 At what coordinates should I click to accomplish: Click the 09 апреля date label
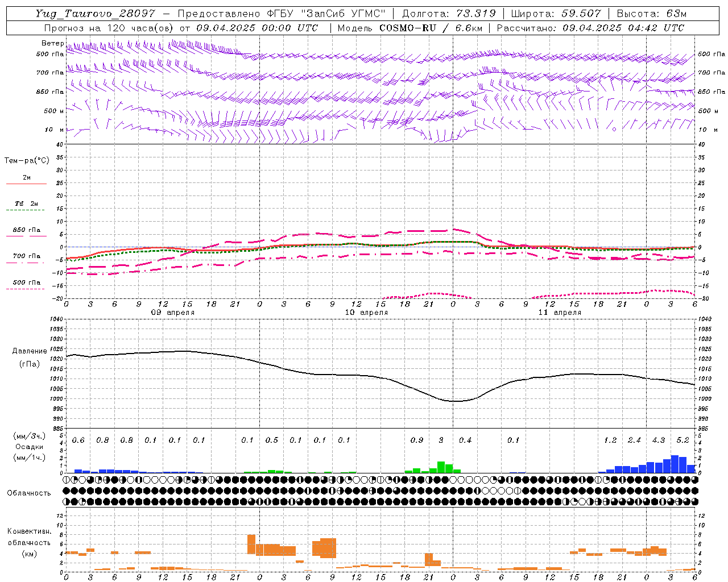tap(172, 313)
